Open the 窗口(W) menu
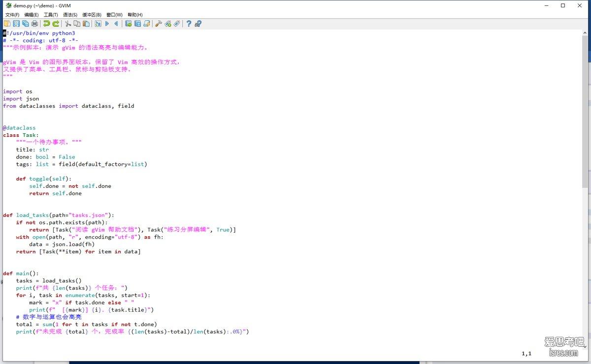591x364 pixels. (114, 15)
